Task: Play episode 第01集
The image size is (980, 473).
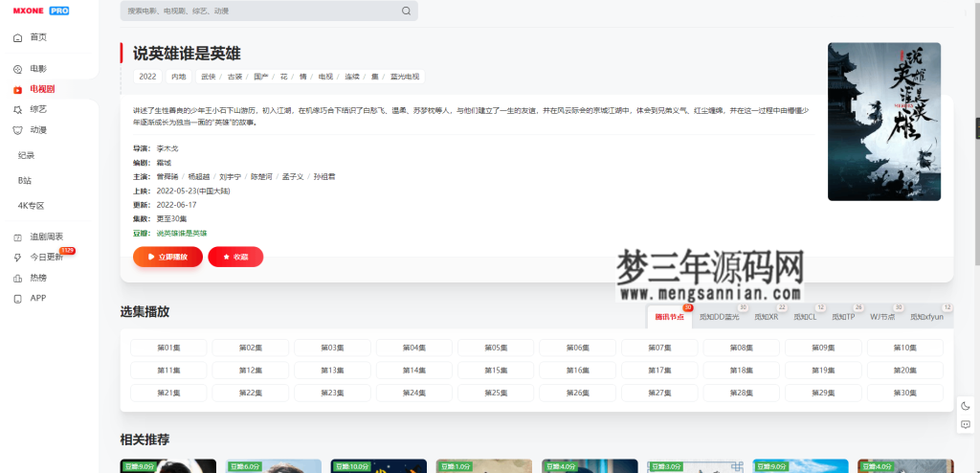Action: click(168, 348)
